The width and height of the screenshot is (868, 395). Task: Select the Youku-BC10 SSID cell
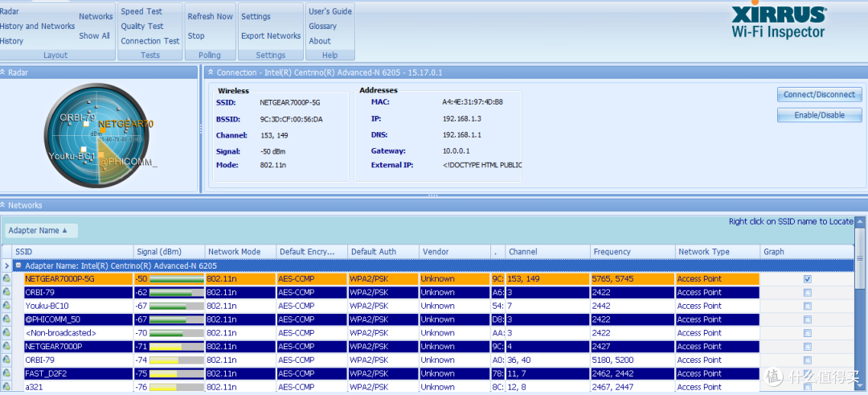click(79, 306)
